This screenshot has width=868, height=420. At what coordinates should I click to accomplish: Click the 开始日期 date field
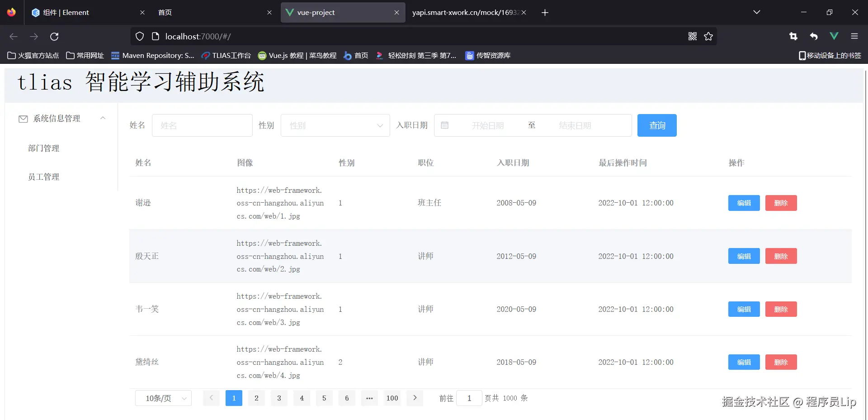click(488, 125)
